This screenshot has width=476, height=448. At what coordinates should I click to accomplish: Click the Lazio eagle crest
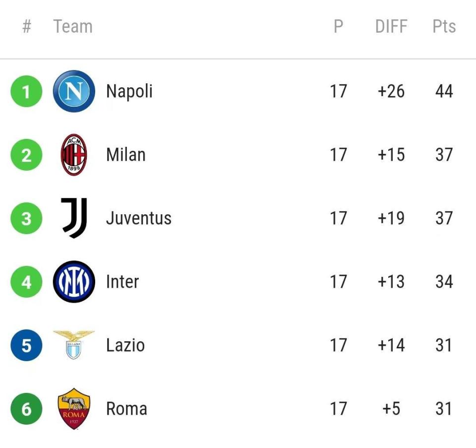pos(74,345)
